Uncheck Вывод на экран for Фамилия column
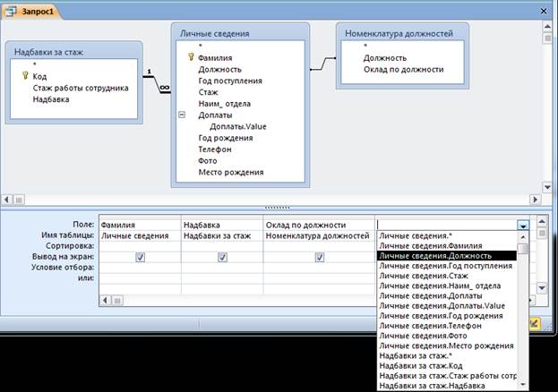Screen dimensions: 558x392 pos(139,257)
